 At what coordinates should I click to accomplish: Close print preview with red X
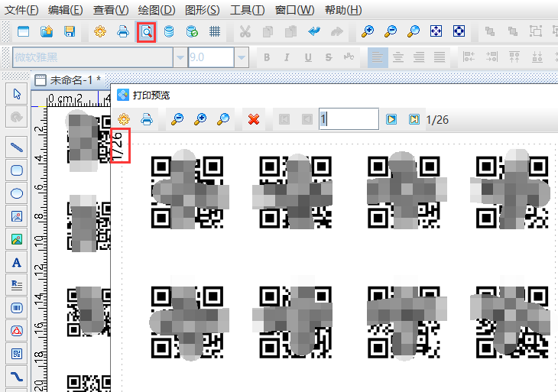(x=254, y=118)
